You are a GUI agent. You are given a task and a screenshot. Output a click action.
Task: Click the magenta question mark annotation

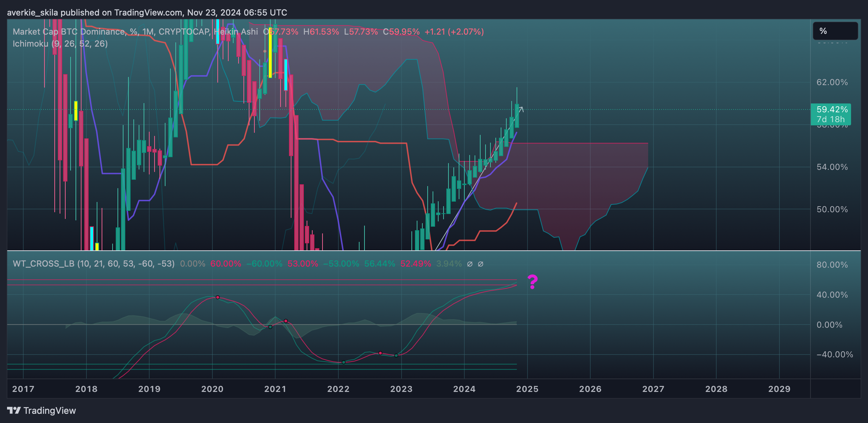coord(532,282)
